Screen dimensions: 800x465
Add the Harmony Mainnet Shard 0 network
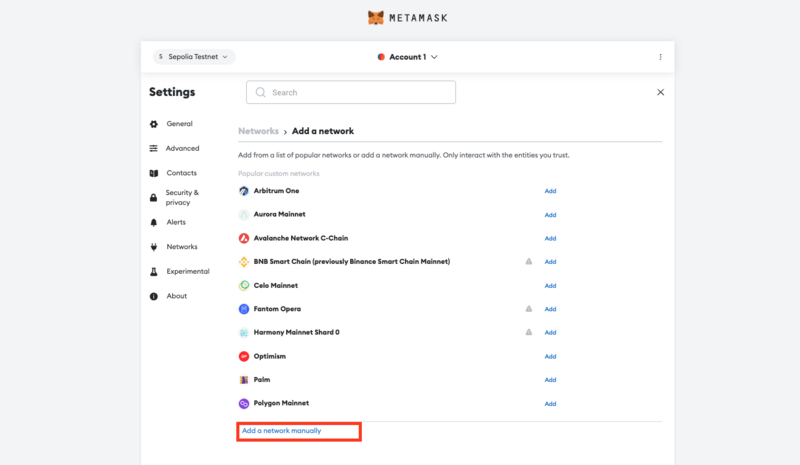coord(550,333)
